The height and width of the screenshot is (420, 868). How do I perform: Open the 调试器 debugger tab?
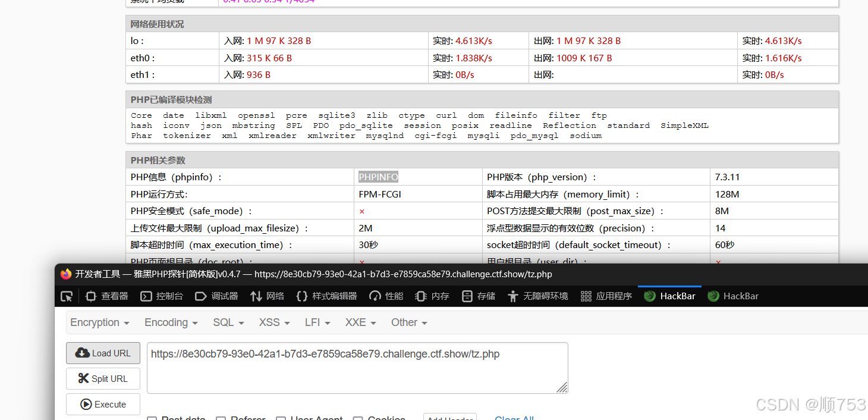click(216, 296)
